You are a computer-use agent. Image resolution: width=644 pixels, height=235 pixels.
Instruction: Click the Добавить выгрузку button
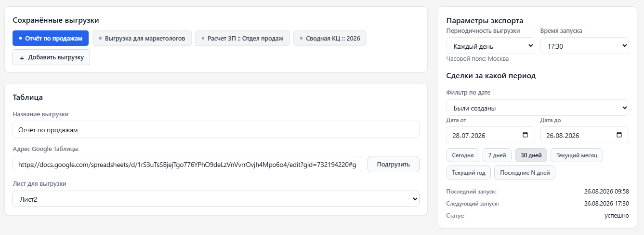point(51,57)
